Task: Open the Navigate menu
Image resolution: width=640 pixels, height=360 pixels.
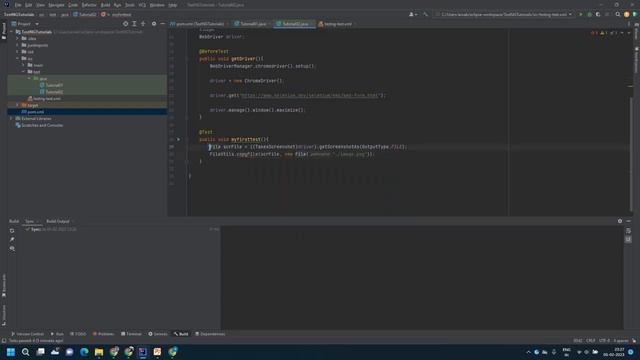Action: (56, 5)
